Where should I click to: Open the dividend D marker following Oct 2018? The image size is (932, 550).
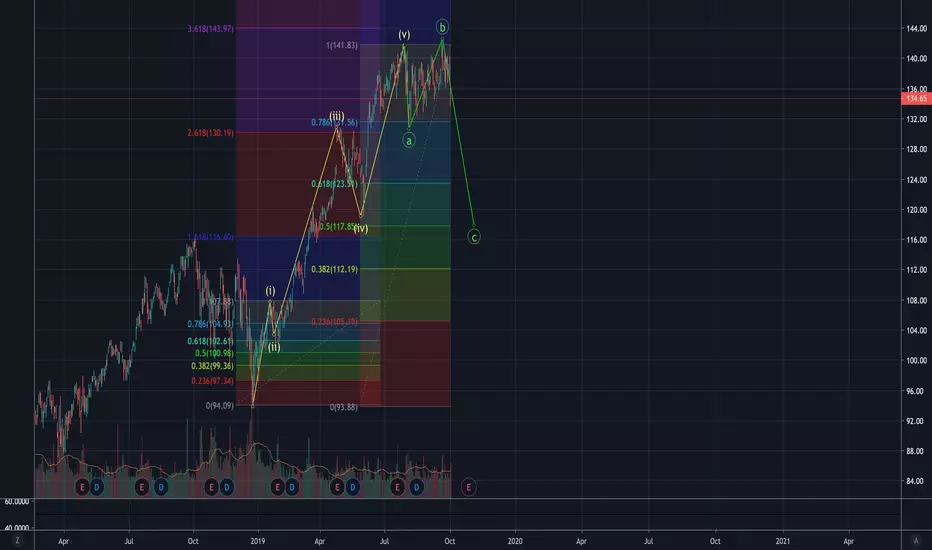226,488
